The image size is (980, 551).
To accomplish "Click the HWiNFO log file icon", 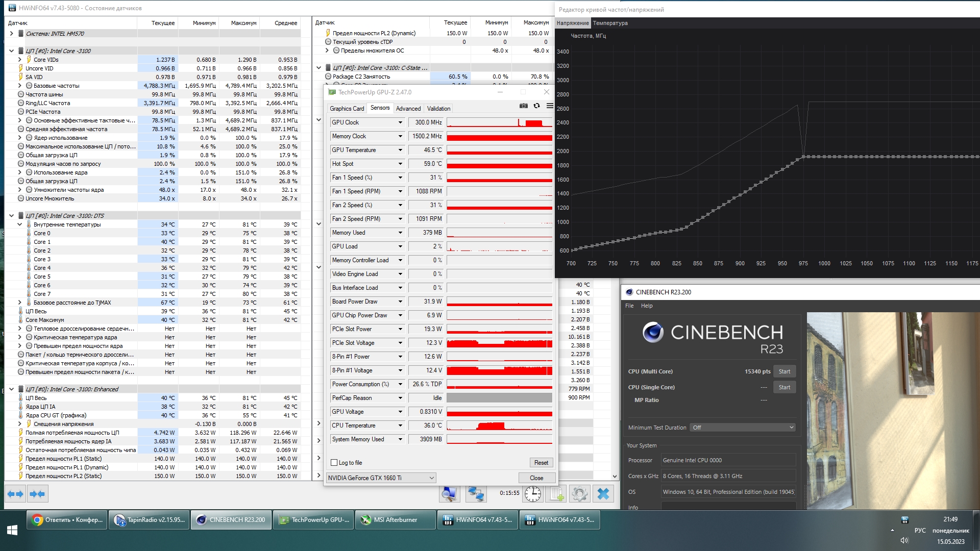I will 556,494.
